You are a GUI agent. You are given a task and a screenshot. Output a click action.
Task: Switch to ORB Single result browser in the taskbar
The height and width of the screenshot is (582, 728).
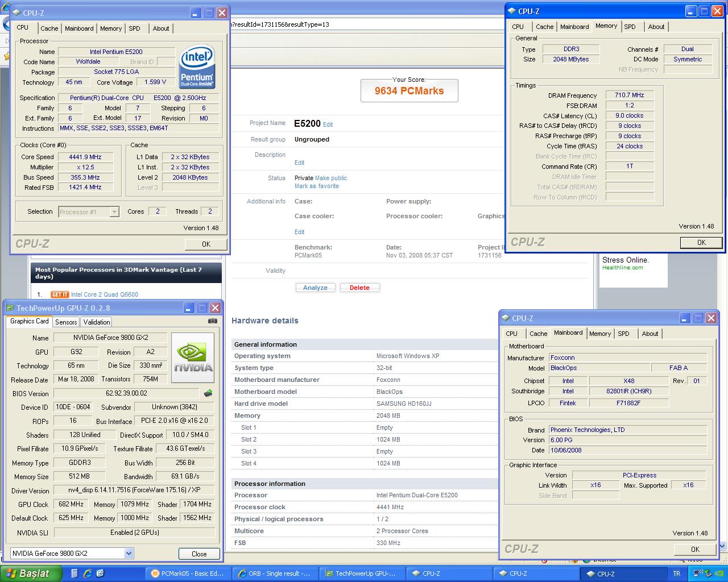275,573
